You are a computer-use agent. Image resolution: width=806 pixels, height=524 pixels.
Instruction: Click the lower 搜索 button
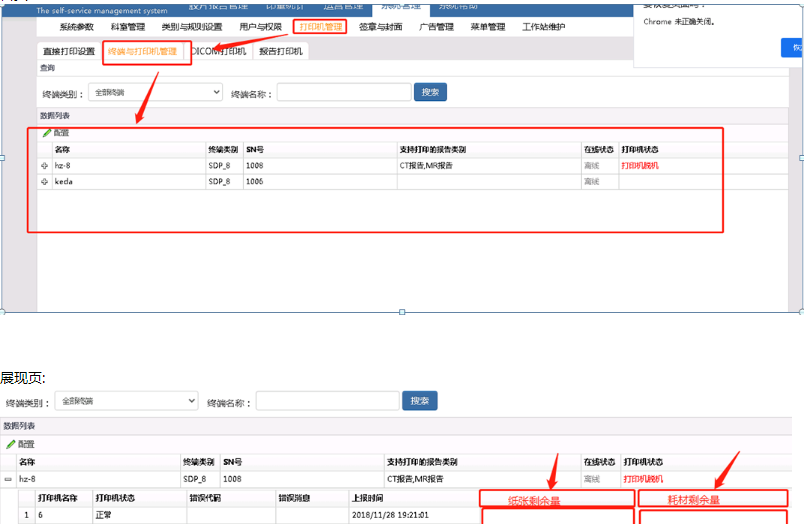[419, 401]
